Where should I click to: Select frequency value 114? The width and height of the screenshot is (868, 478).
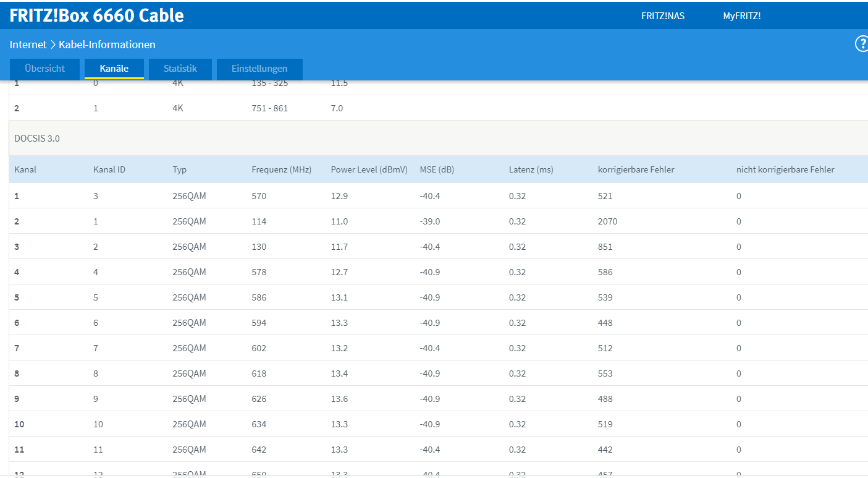259,221
